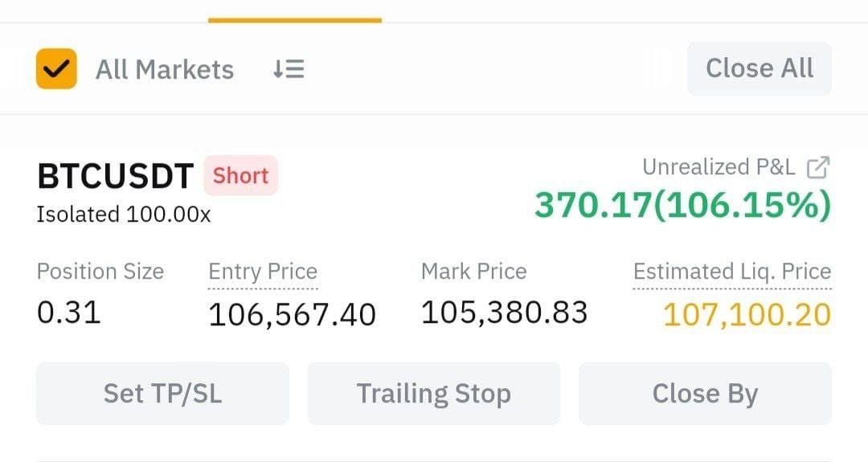
Task: Click the Unrealized P&L label
Action: pos(719,167)
